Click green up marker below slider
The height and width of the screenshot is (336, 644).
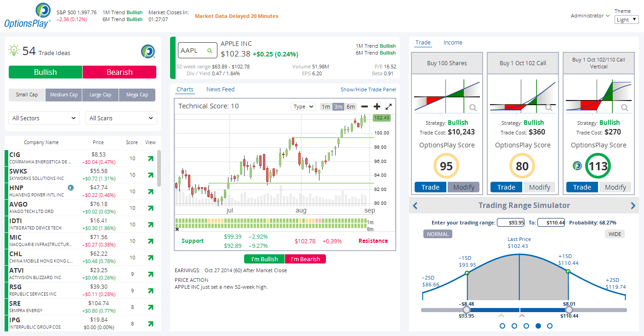point(501,316)
